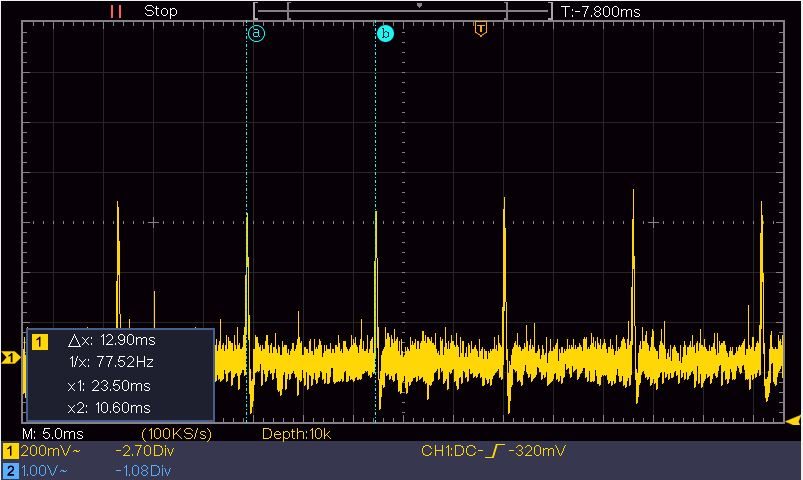Click the channel 1 ground level marker
The width and height of the screenshot is (803, 480).
pos(10,358)
